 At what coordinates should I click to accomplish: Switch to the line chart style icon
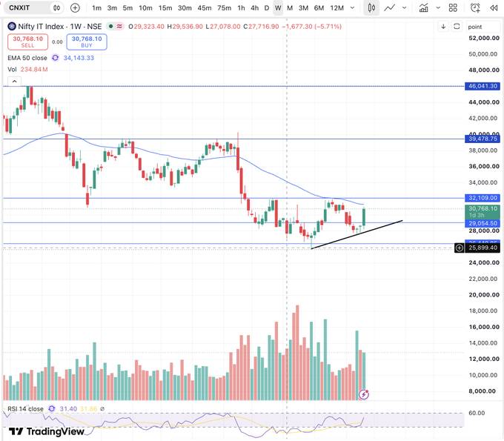click(x=390, y=7)
